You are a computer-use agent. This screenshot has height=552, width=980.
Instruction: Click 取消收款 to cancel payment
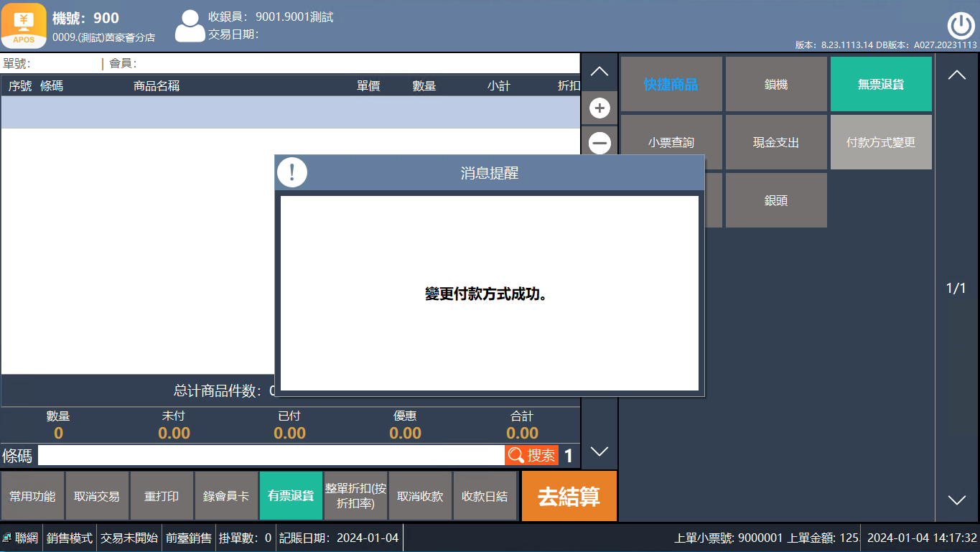pos(420,496)
